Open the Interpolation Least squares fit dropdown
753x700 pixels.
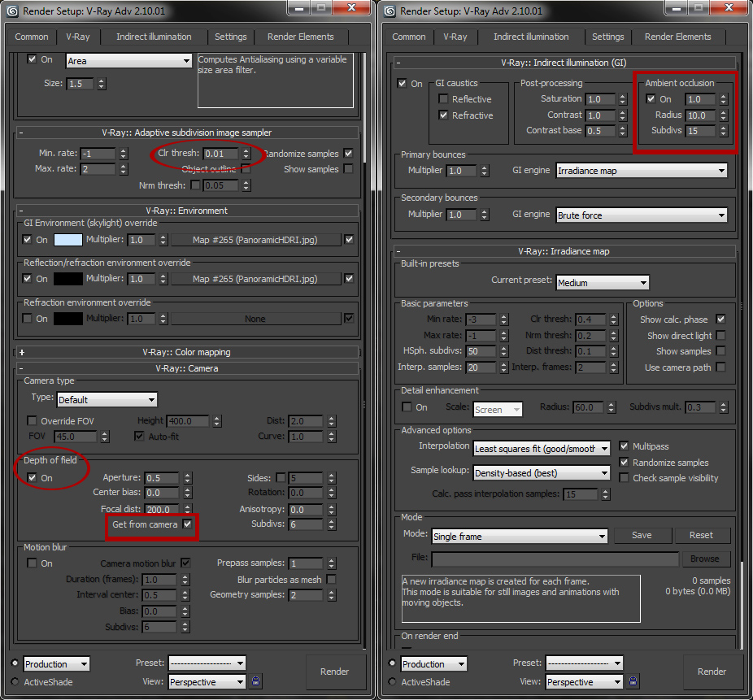coord(542,449)
